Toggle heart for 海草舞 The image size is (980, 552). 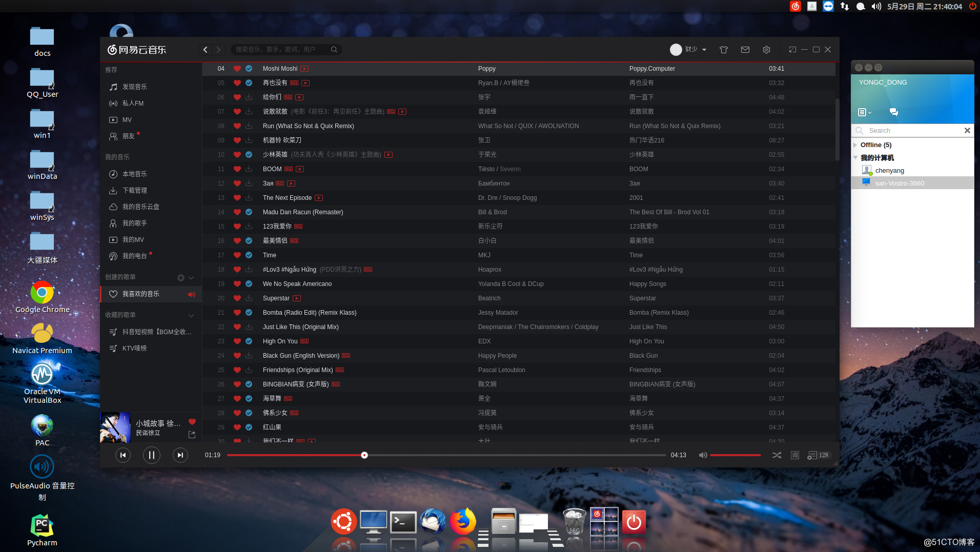tap(237, 399)
